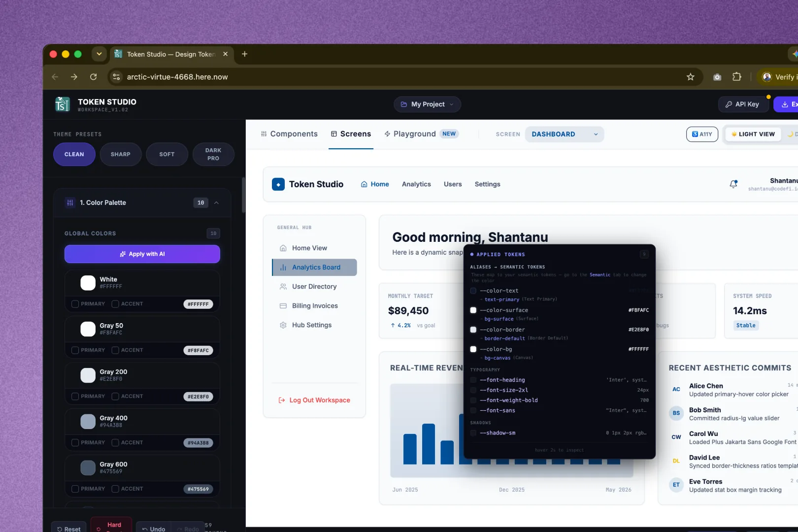
Task: Enable the A11Y toggle button
Action: (x=702, y=134)
